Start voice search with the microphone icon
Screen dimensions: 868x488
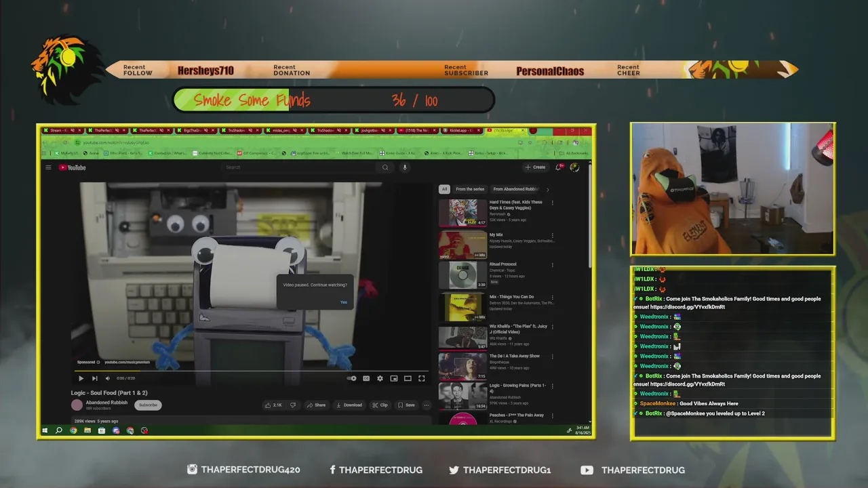[405, 167]
